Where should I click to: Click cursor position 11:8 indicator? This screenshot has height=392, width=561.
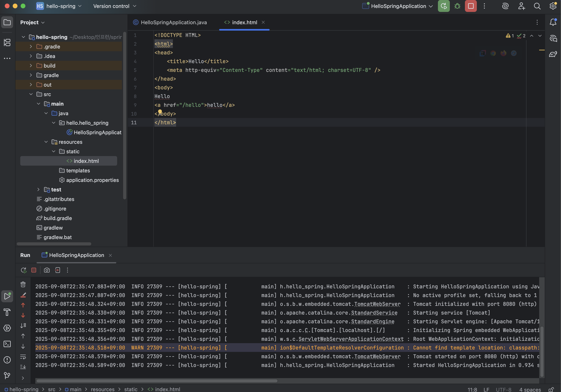pos(472,390)
